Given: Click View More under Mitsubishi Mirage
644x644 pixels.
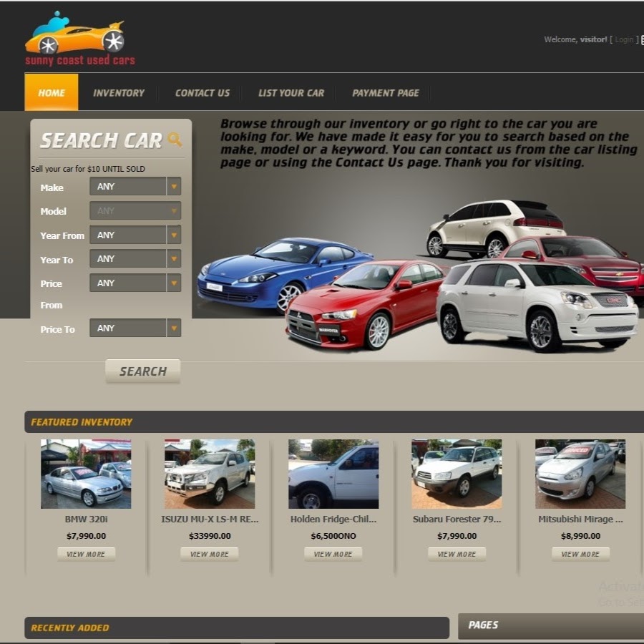Looking at the screenshot, I should click(x=580, y=554).
